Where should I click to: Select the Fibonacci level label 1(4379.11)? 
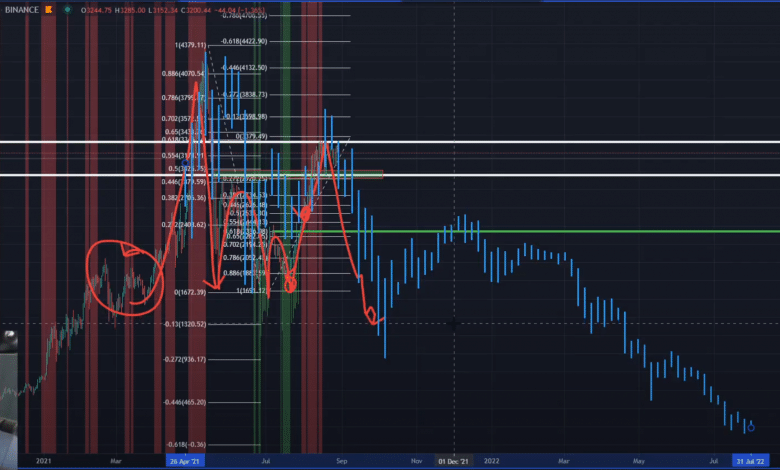click(190, 45)
